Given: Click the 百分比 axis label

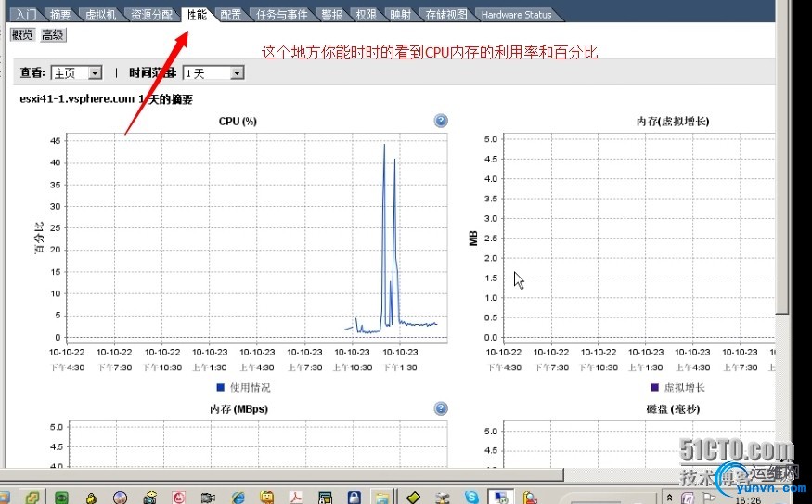Looking at the screenshot, I should [x=39, y=238].
